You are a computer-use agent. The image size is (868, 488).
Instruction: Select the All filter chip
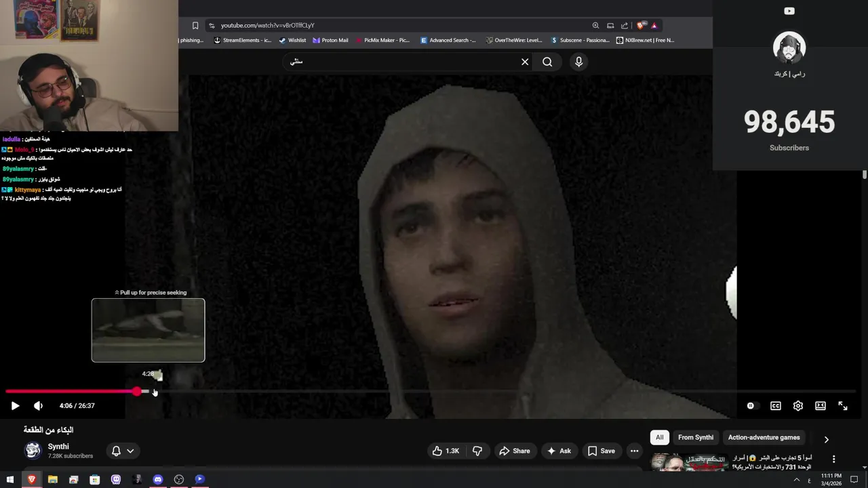pos(659,437)
